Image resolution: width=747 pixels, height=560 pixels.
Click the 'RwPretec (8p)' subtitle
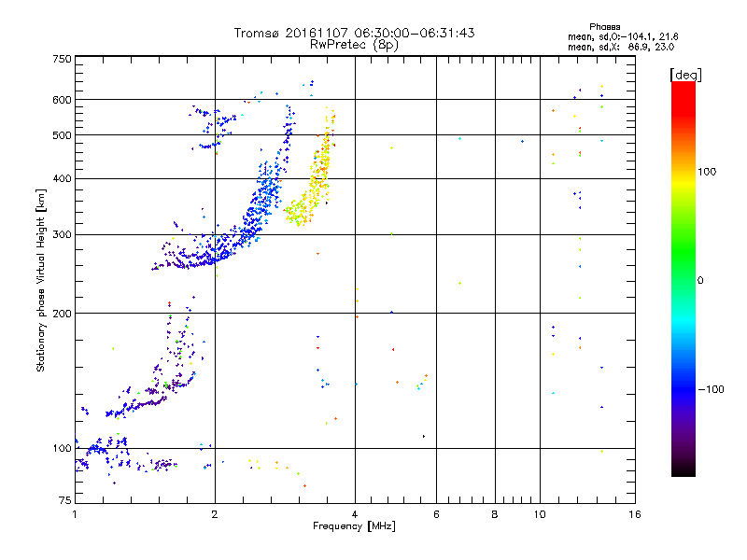(x=354, y=45)
